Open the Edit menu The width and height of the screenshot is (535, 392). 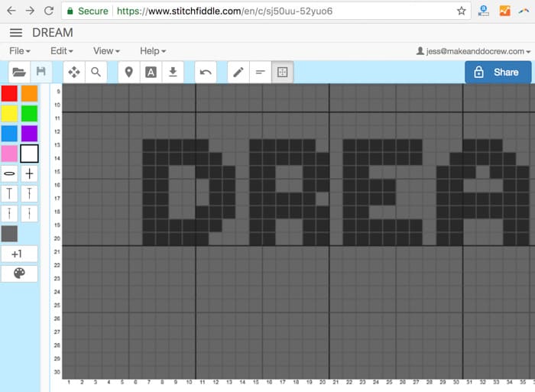click(x=62, y=51)
